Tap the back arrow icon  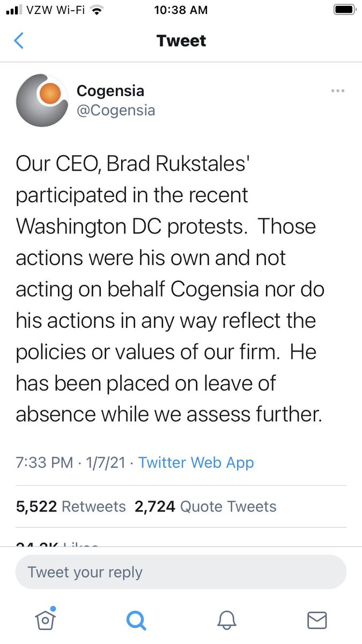(19, 41)
